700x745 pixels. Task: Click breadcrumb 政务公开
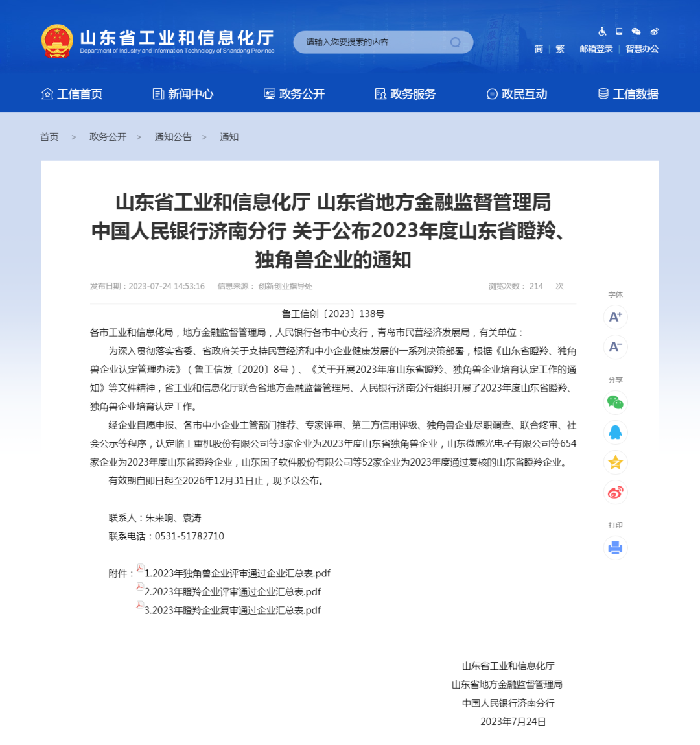[108, 137]
